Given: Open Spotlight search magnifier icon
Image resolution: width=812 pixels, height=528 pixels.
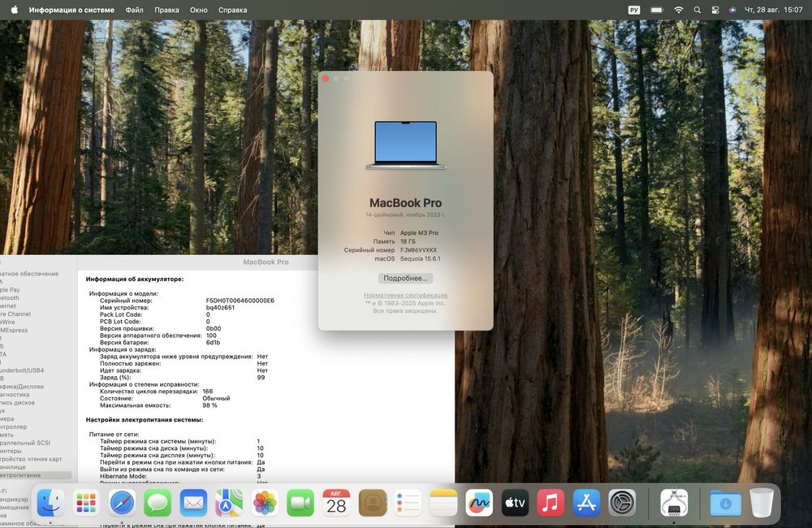Looking at the screenshot, I should [x=697, y=10].
